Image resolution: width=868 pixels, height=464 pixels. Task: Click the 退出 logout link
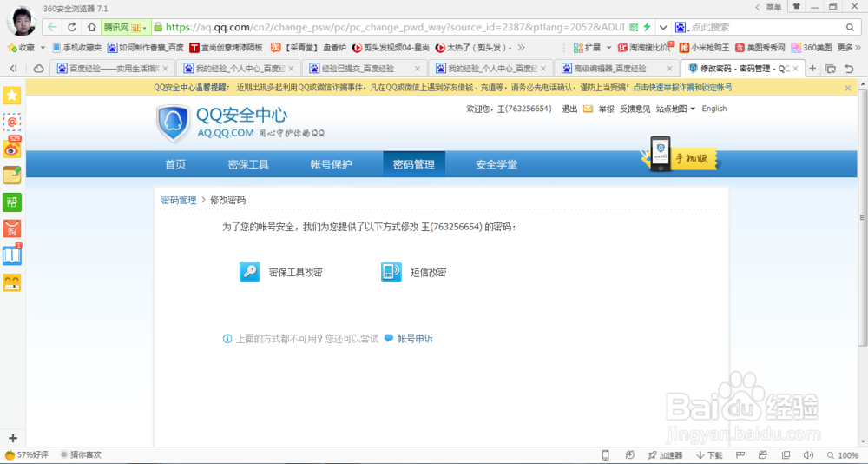tap(569, 109)
